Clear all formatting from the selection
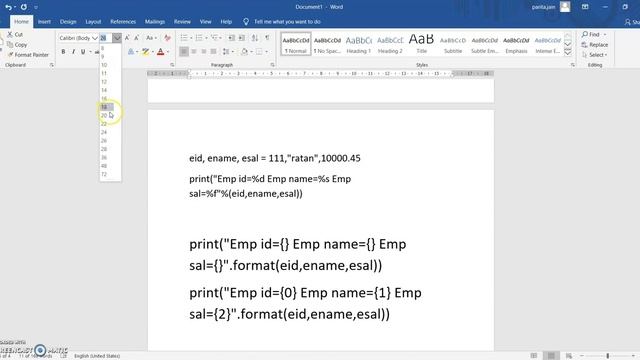The image size is (640, 360). coord(167,38)
